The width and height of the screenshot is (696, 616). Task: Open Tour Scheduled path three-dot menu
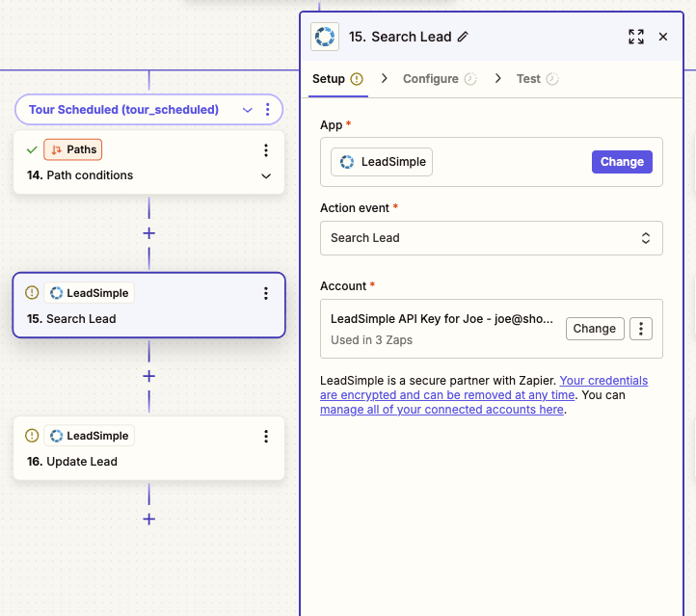click(x=268, y=110)
